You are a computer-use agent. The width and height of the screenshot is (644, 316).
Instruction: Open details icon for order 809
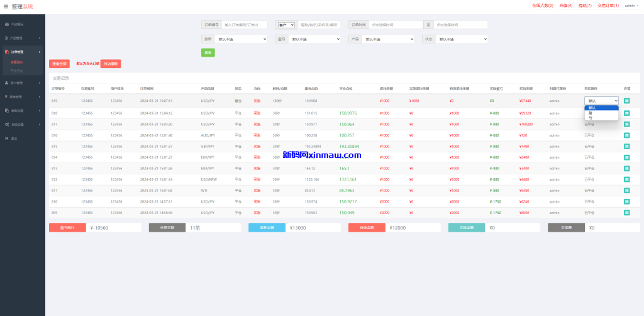coord(626,213)
